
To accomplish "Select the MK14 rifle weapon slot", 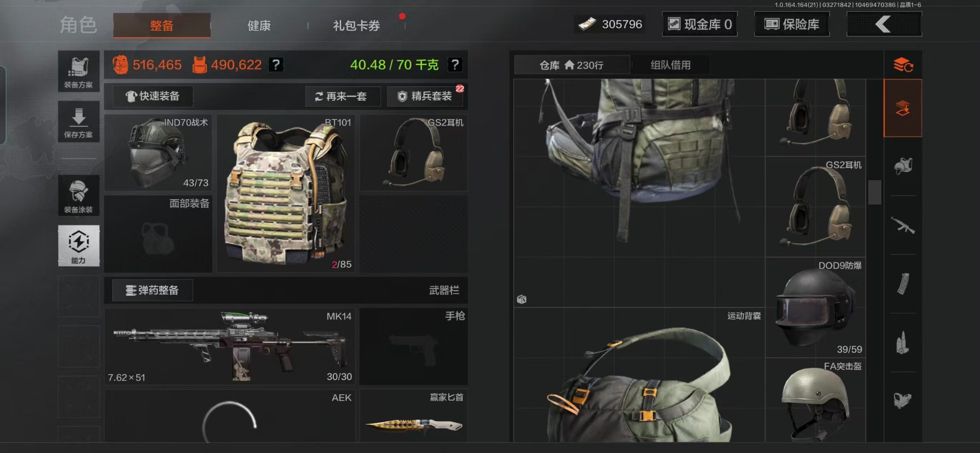I will [230, 346].
